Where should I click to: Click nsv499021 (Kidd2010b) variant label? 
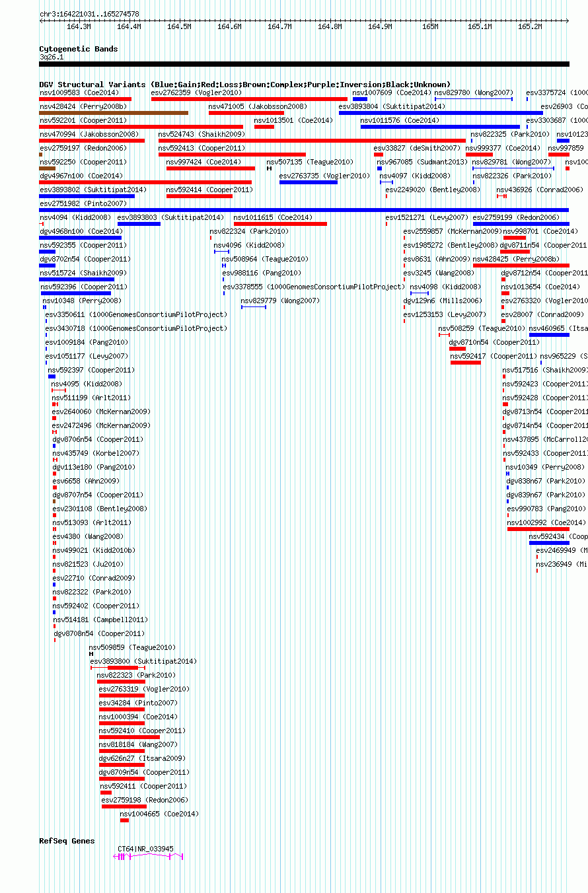pyautogui.click(x=94, y=550)
